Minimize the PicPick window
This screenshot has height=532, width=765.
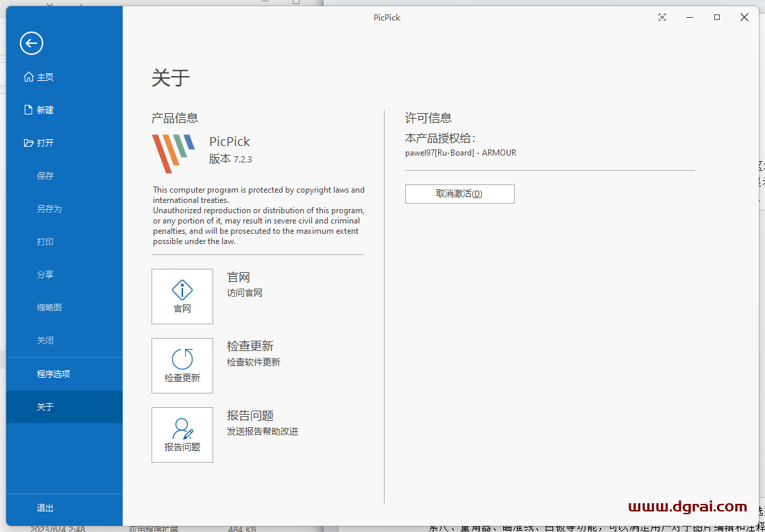click(690, 18)
